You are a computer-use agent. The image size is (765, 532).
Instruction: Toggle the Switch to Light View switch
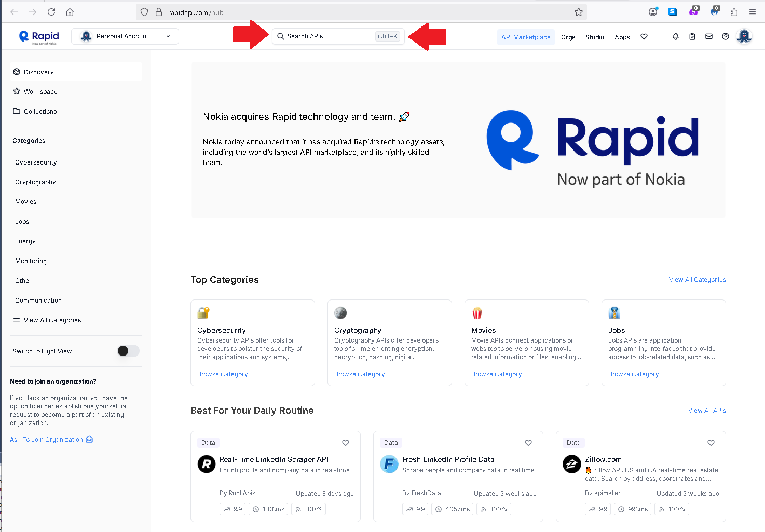coord(128,351)
